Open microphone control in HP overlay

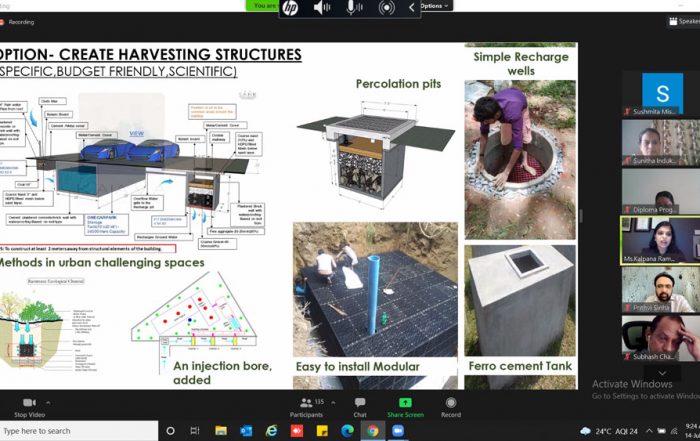pos(354,8)
